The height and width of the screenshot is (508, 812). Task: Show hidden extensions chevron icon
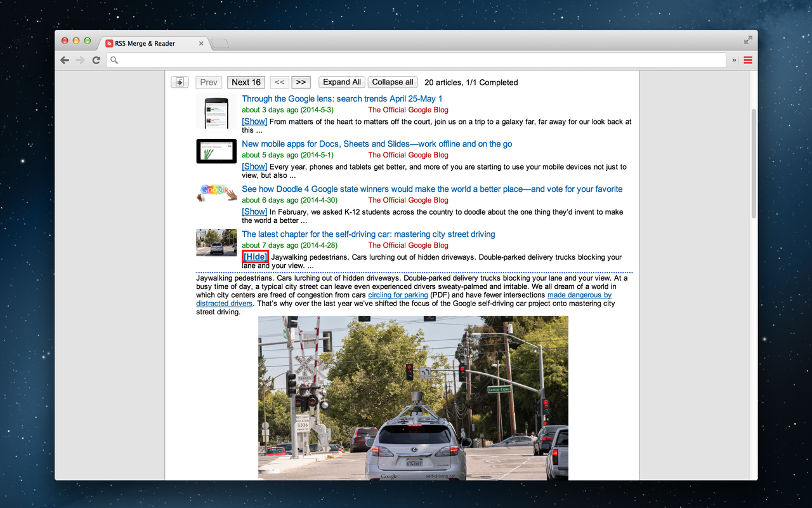click(735, 60)
